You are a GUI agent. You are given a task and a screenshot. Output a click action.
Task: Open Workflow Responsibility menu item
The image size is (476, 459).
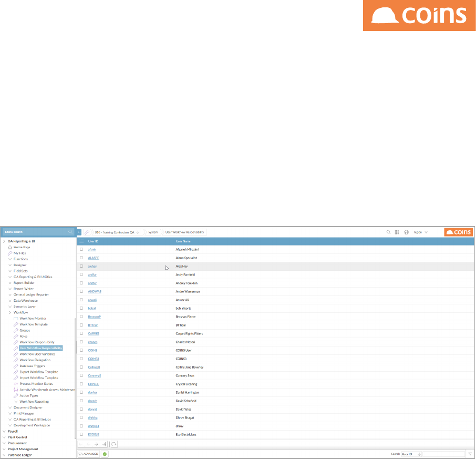[x=37, y=342]
